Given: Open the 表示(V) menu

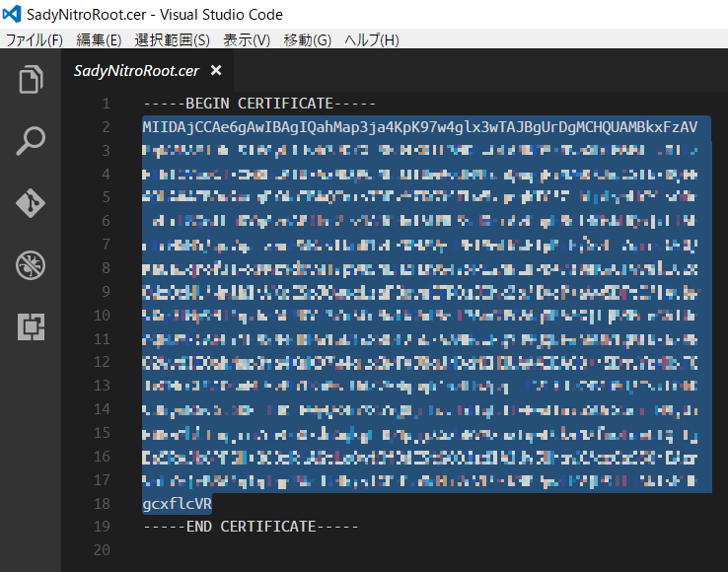Looking at the screenshot, I should 247,39.
